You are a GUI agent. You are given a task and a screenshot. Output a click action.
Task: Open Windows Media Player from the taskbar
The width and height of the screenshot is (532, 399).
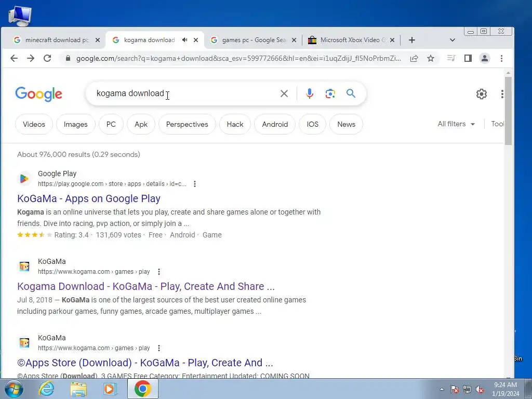point(110,389)
